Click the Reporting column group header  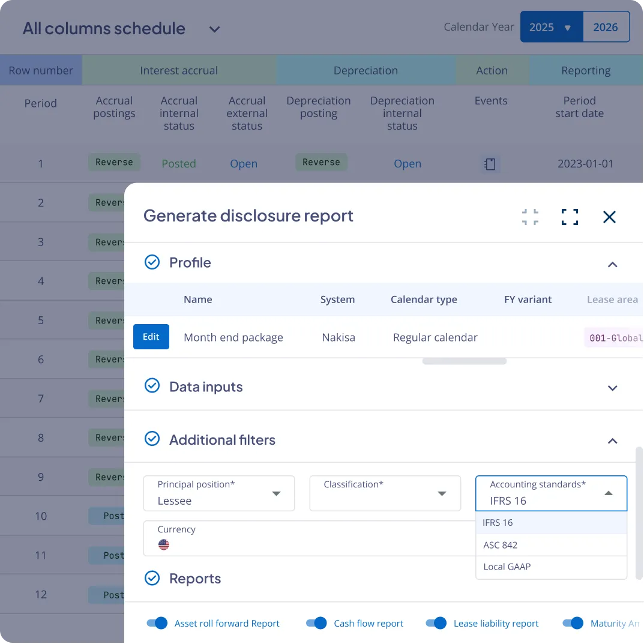(x=586, y=70)
